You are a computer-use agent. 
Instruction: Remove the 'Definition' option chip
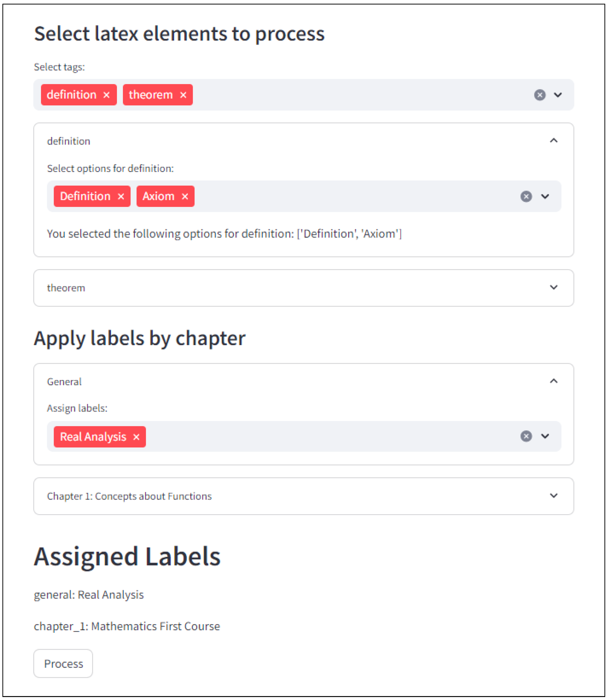click(x=121, y=196)
